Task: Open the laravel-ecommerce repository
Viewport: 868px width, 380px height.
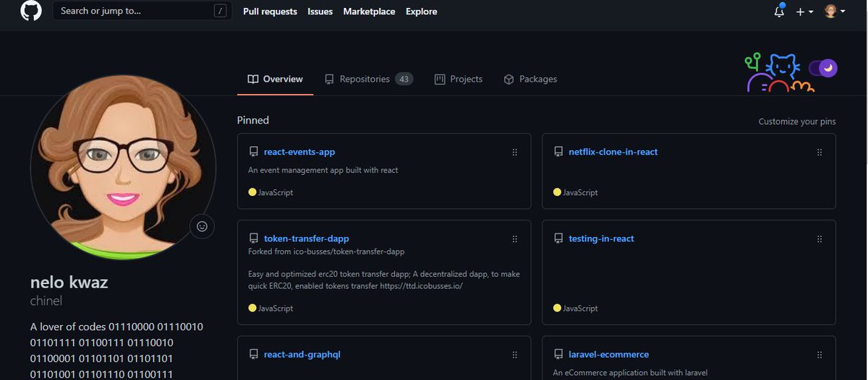Action: coord(609,355)
